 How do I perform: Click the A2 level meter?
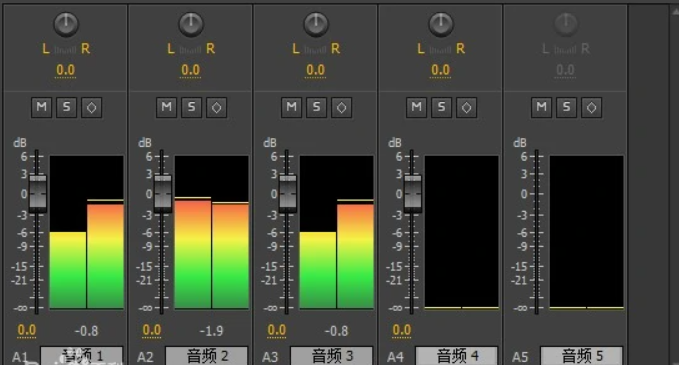212,233
